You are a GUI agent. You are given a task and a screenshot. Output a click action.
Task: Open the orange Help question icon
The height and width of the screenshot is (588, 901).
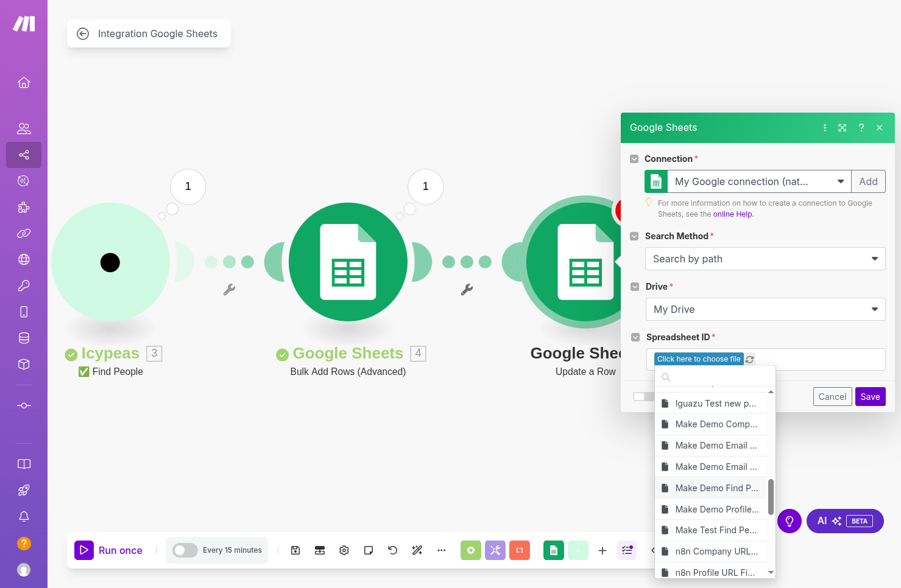pyautogui.click(x=24, y=543)
